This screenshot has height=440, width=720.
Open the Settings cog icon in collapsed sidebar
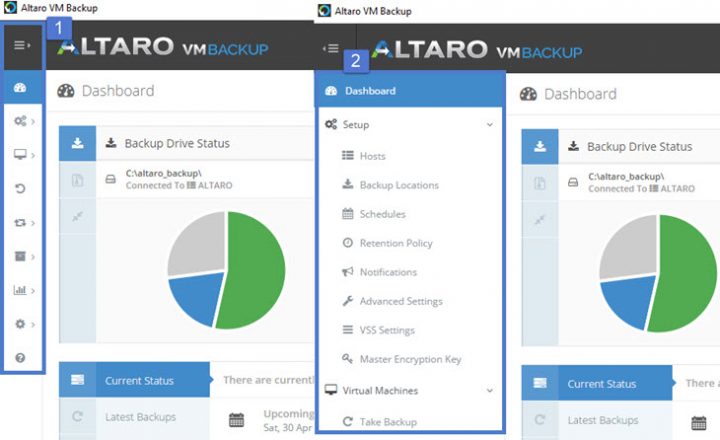tap(20, 324)
